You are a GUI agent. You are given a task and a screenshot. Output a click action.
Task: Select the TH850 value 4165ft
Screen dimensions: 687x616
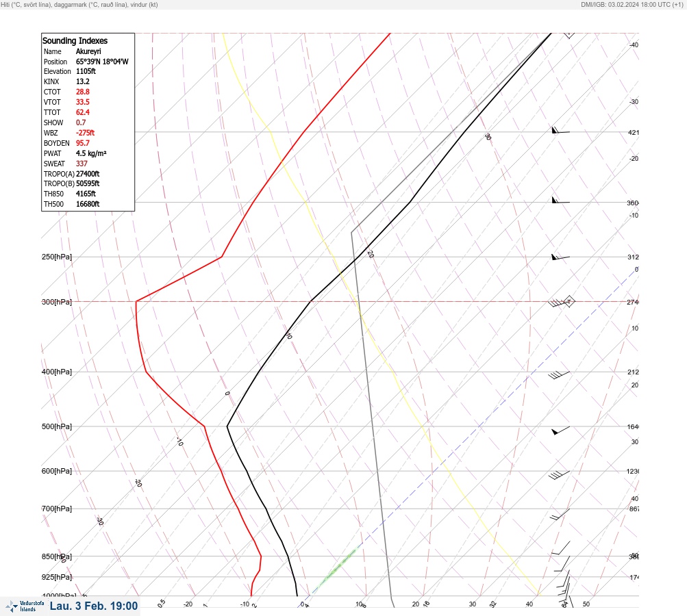(86, 194)
